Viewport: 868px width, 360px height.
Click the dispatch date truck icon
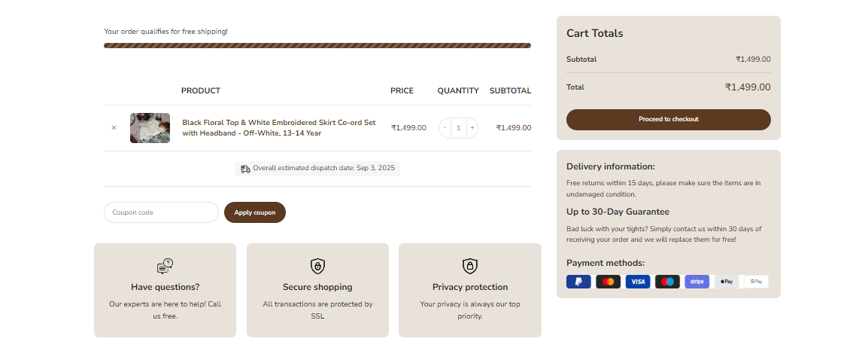[x=245, y=169]
